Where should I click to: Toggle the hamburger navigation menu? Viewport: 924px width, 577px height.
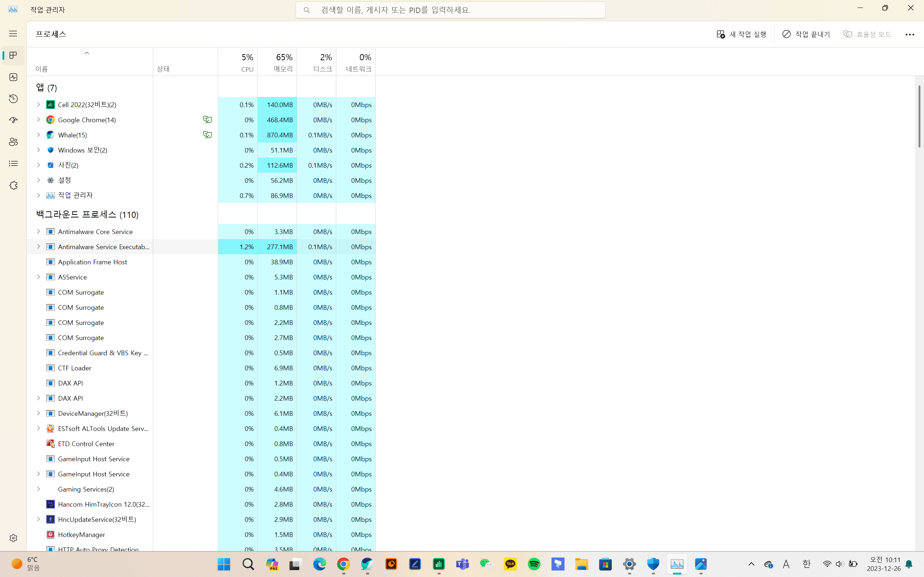[13, 34]
